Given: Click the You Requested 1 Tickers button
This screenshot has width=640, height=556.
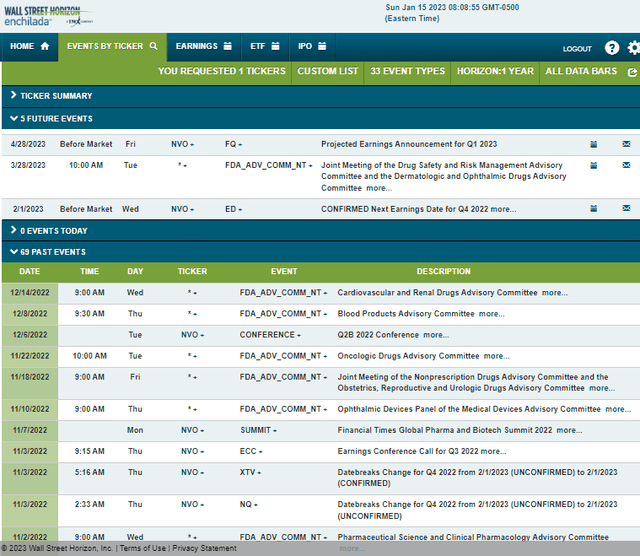Looking at the screenshot, I should [222, 71].
